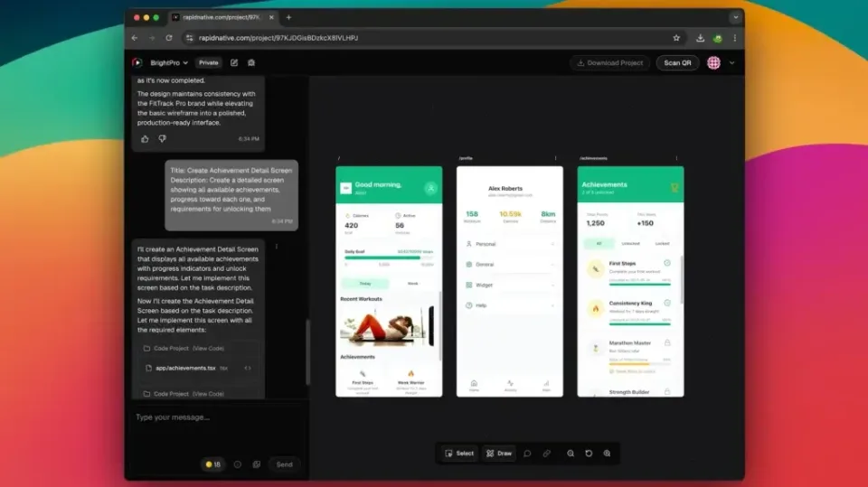This screenshot has width=868, height=487.
Task: Click the link tool icon
Action: pos(547,454)
